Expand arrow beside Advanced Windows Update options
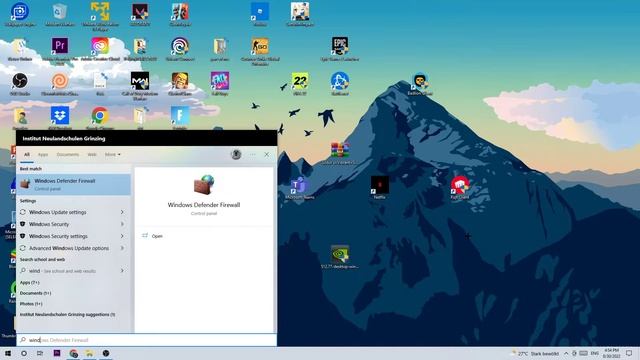 (x=122, y=248)
